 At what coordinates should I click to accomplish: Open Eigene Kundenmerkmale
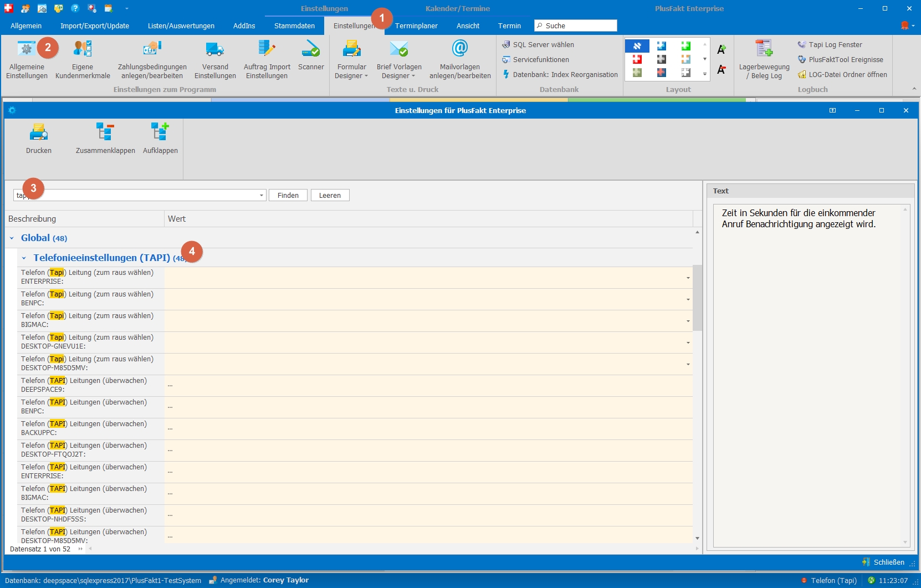(83, 59)
